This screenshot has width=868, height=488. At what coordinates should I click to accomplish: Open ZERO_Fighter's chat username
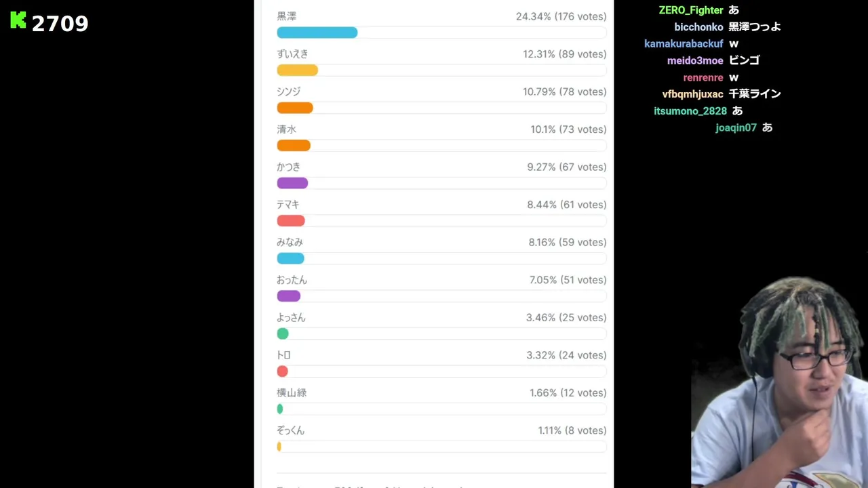tap(690, 10)
